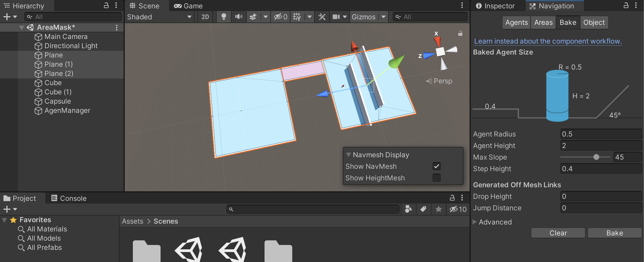644x262 pixels.
Task: Click the Hierarchy create plus icon
Action: click(x=7, y=17)
